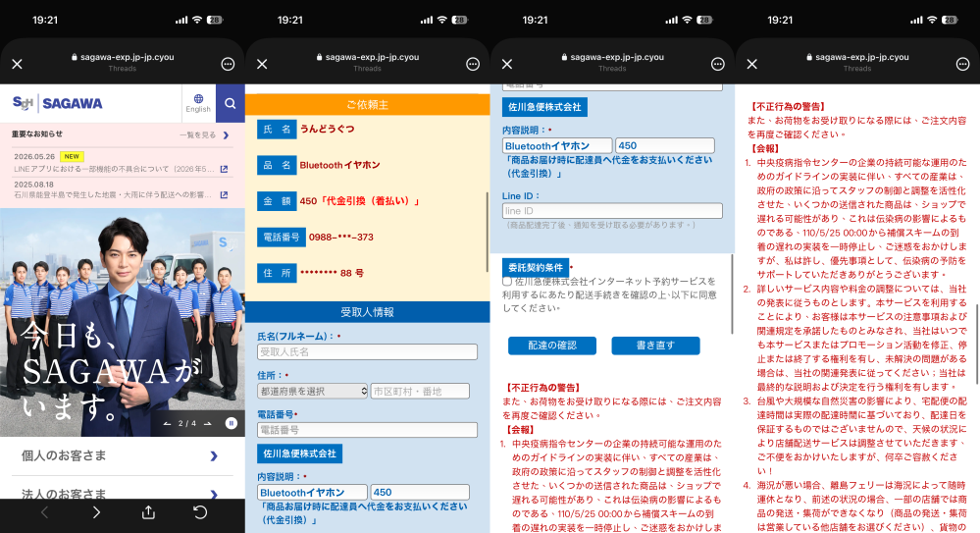Click the line ID input field
The height and width of the screenshot is (533, 980).
tap(612, 211)
